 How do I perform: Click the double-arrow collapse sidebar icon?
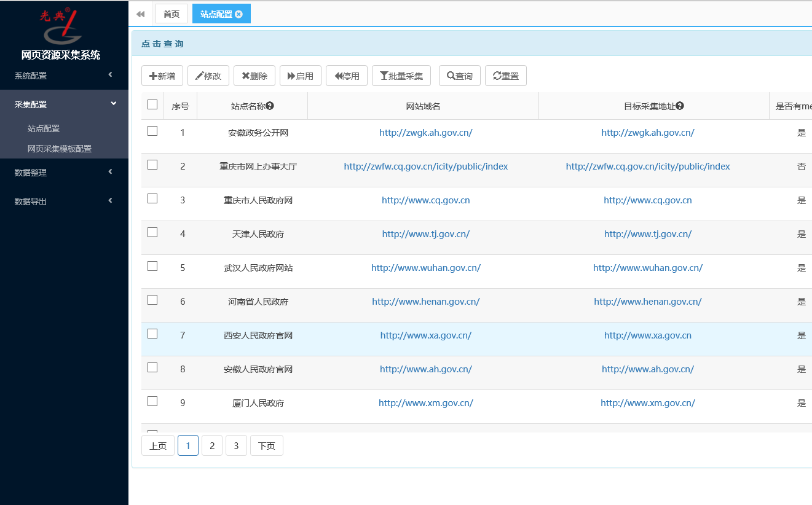tap(141, 14)
